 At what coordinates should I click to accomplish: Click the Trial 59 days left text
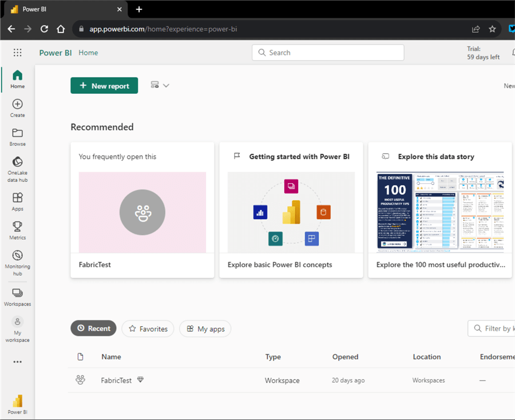(x=483, y=53)
